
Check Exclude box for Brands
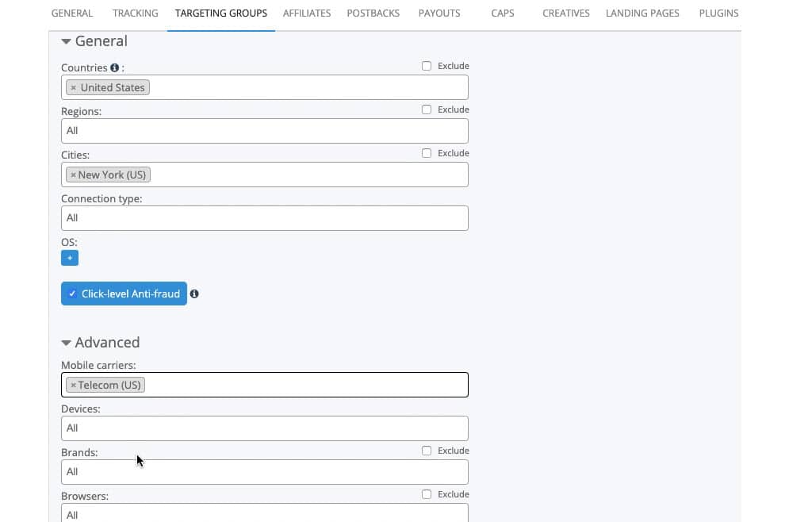[x=426, y=451]
